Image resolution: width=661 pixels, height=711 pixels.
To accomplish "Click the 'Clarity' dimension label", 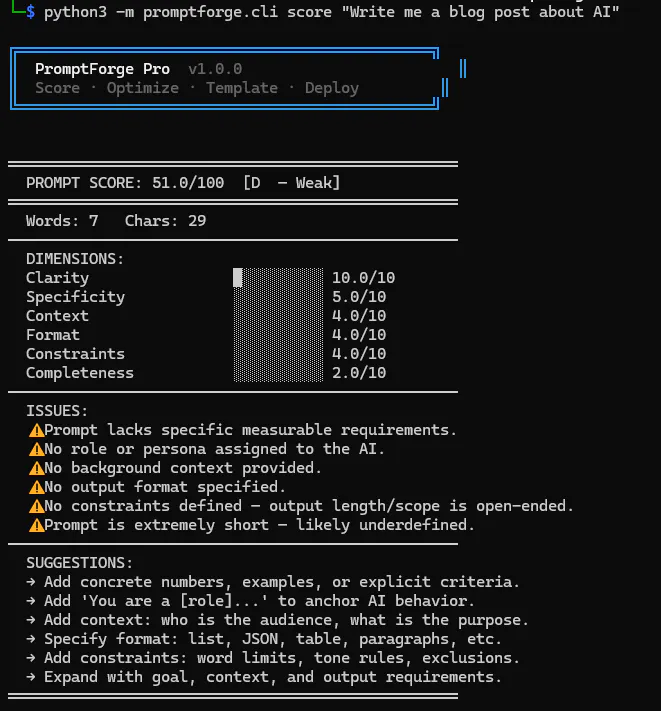I will (57, 278).
